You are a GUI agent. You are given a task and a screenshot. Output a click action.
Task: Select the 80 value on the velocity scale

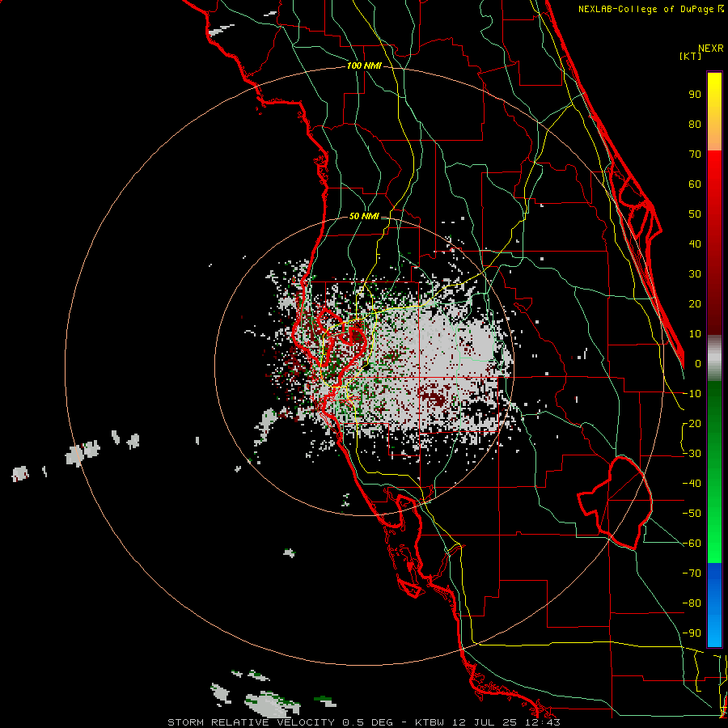(695, 124)
